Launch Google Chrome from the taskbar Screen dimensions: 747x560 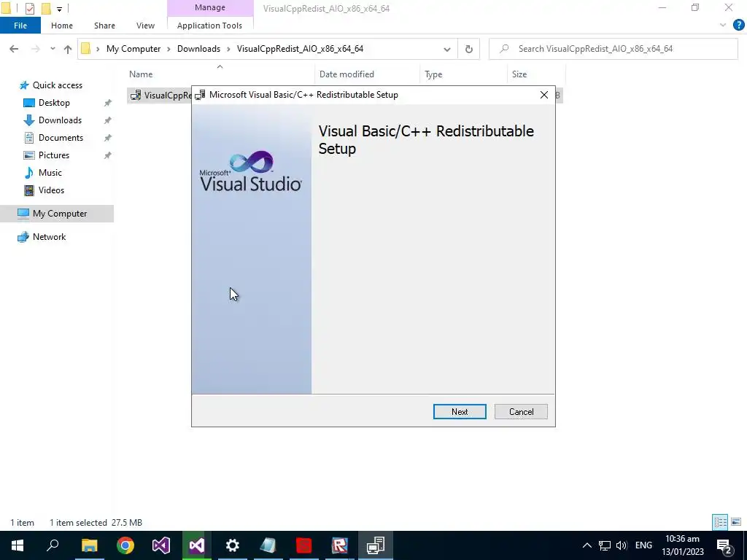point(125,545)
